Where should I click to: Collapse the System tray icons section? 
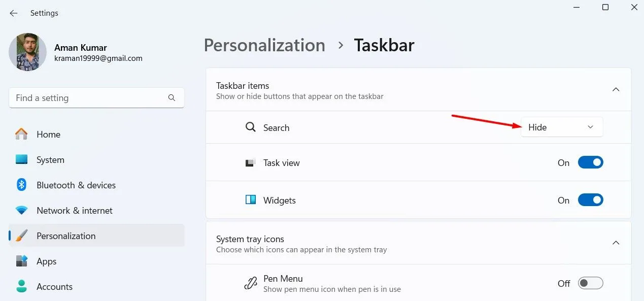coord(616,243)
